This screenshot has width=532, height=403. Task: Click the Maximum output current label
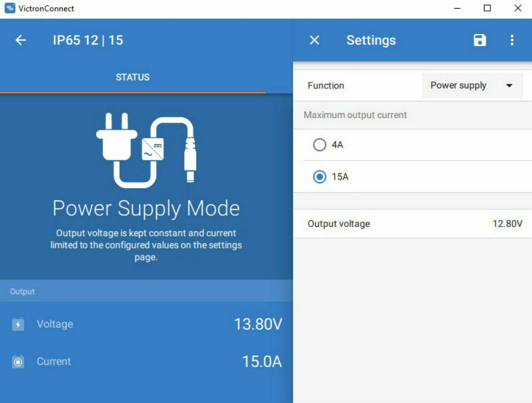pyautogui.click(x=355, y=115)
